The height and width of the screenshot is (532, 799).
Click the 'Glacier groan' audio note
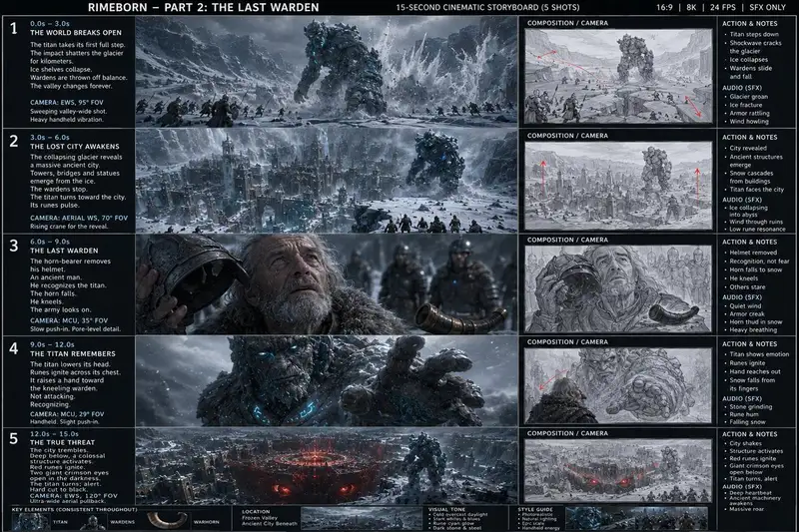pyautogui.click(x=748, y=97)
